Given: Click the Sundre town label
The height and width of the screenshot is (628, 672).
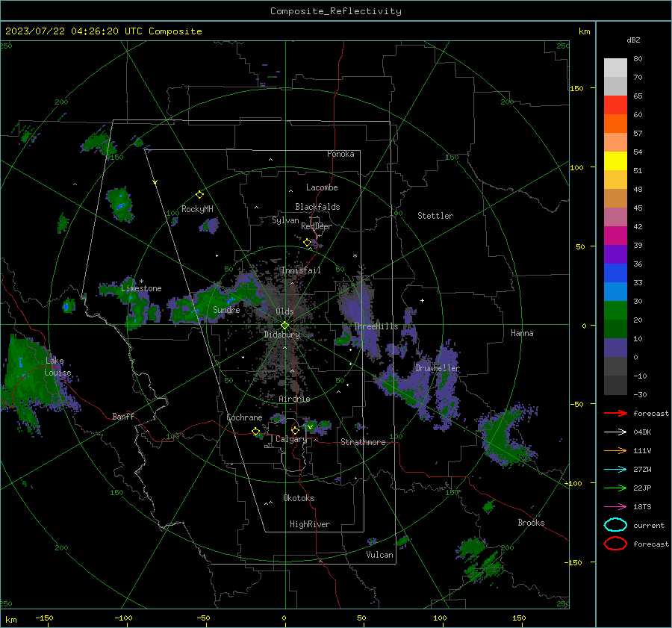Looking at the screenshot, I should pyautogui.click(x=226, y=309).
